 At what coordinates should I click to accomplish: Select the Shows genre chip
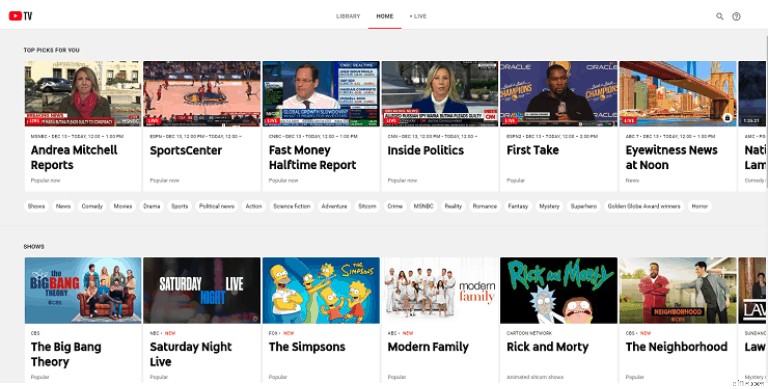pyautogui.click(x=36, y=206)
